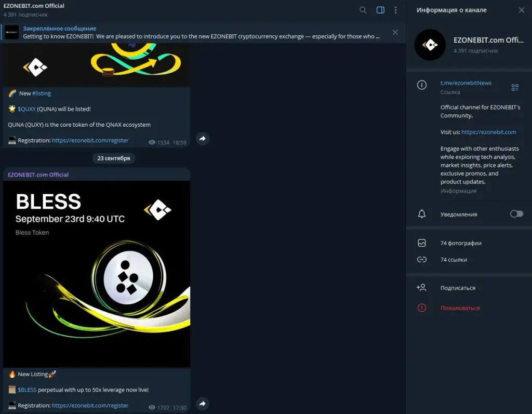This screenshot has width=532, height=414.
Task: Toggle the side panel layout icon
Action: (380, 10)
